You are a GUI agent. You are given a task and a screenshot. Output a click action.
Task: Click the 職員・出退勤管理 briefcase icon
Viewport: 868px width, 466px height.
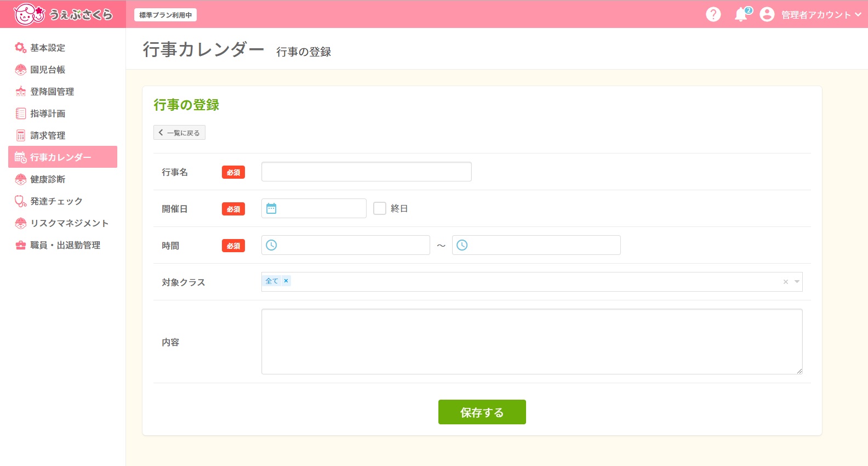pyautogui.click(x=21, y=245)
